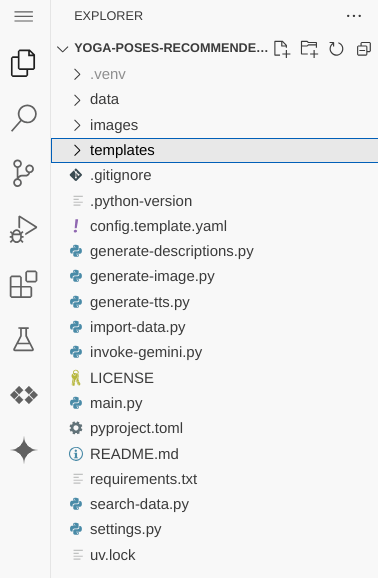The width and height of the screenshot is (378, 578).
Task: Refresh the Explorer file tree
Action: pos(336,49)
